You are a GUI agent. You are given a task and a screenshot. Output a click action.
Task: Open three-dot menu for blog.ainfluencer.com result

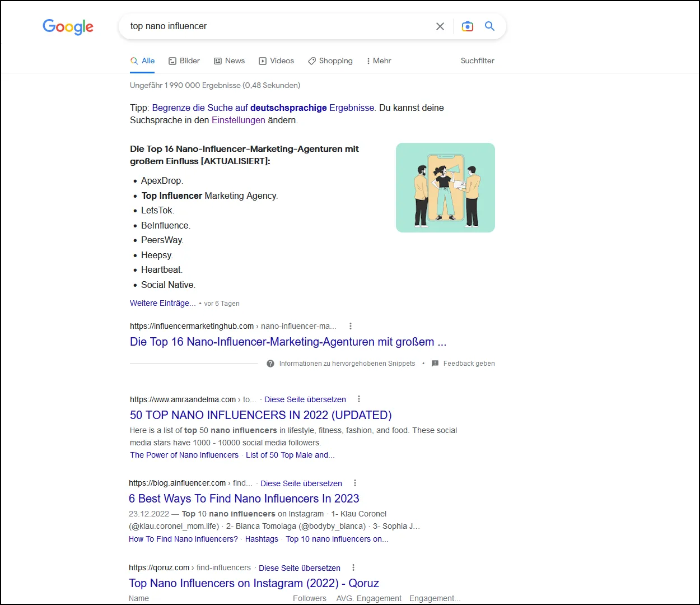tap(355, 483)
